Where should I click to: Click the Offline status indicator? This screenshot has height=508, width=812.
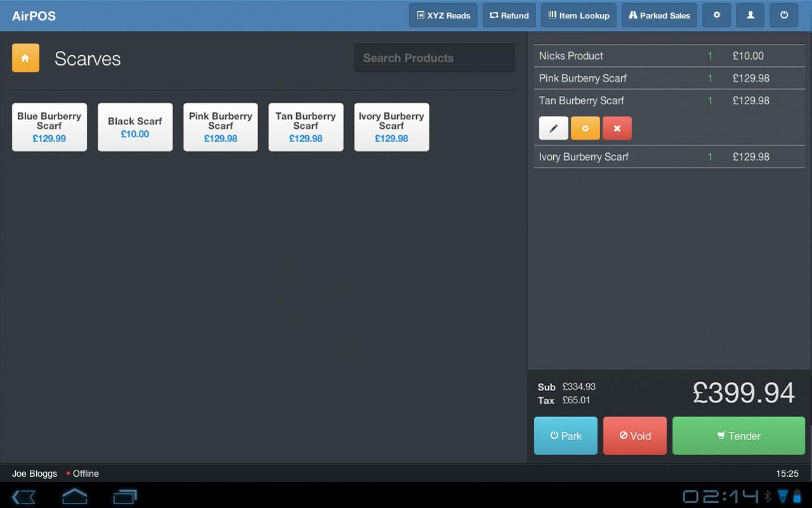coord(82,474)
